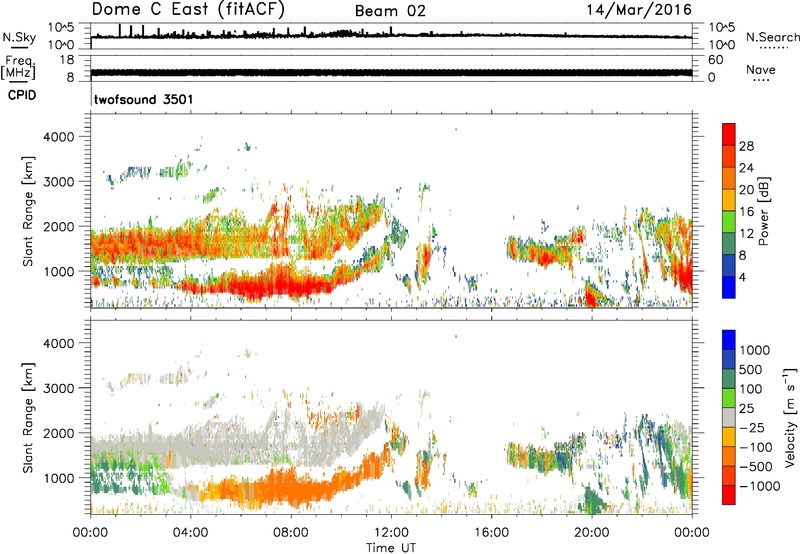Screen dimensions: 800x554
Task: Click the '04:00' time axis tick label
Action: (x=190, y=533)
